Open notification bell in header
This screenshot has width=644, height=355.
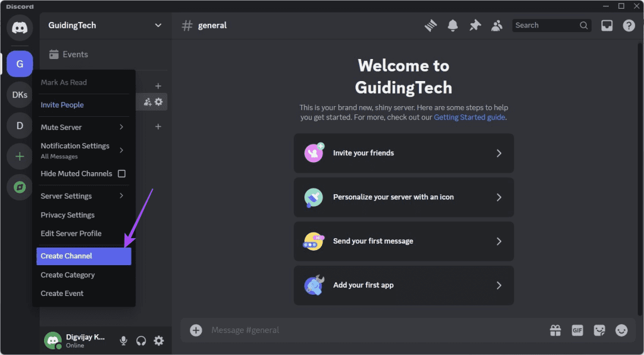tap(453, 25)
